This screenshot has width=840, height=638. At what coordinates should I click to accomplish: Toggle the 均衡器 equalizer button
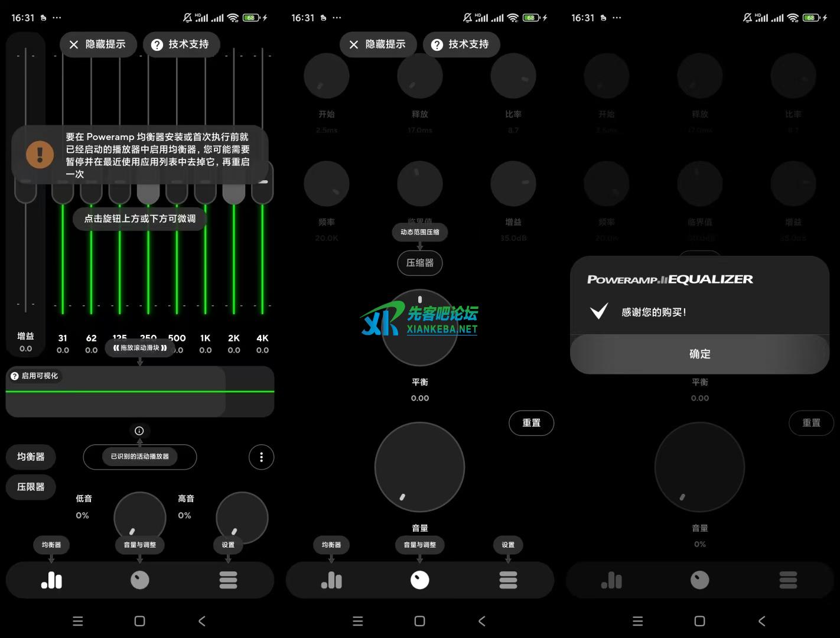coord(31,457)
